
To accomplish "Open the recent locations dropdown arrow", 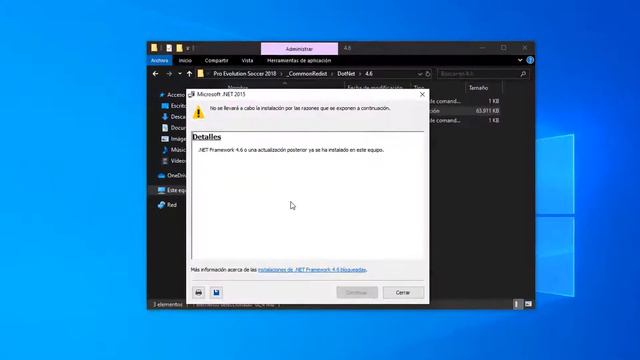I will point(180,74).
